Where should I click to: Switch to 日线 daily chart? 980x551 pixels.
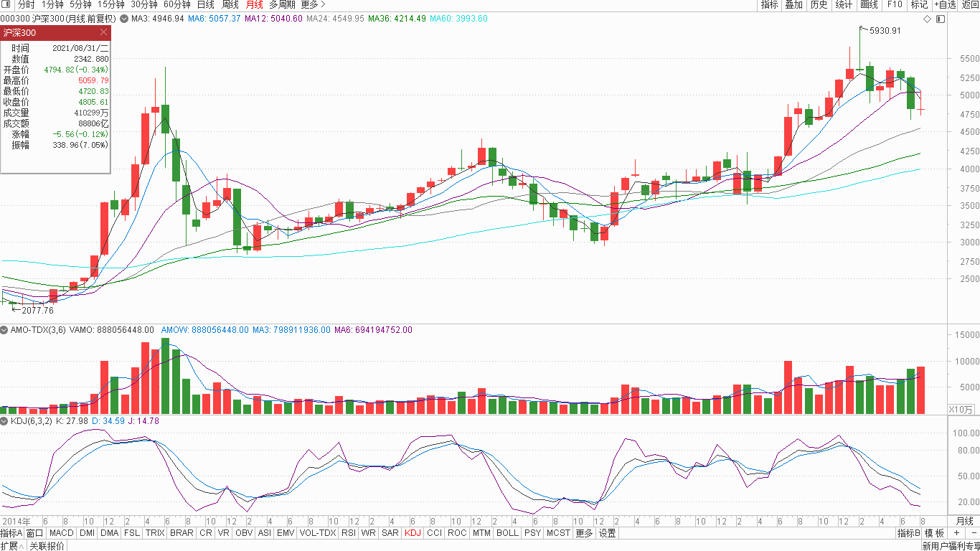pyautogui.click(x=206, y=4)
